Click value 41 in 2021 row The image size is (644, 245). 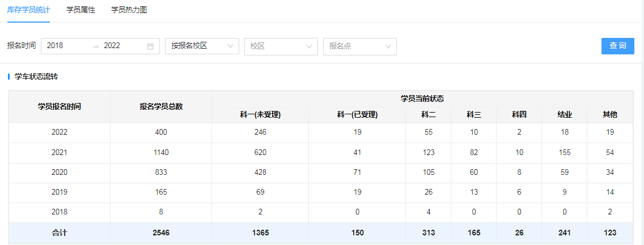357,152
